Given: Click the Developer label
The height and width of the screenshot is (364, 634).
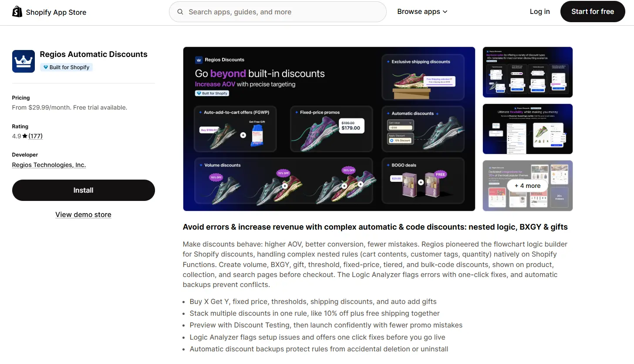Looking at the screenshot, I should click(25, 155).
